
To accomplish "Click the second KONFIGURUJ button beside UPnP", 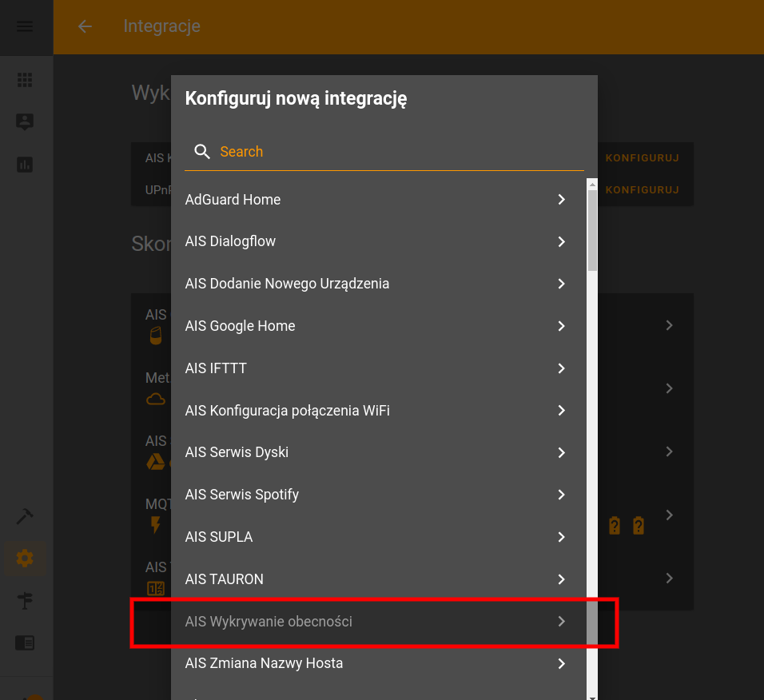I will (x=643, y=190).
